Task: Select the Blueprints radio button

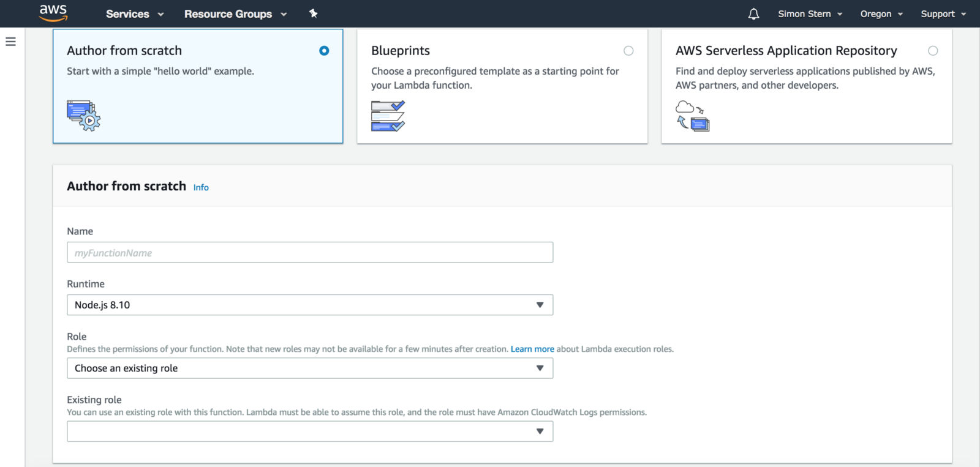Action: pos(628,51)
